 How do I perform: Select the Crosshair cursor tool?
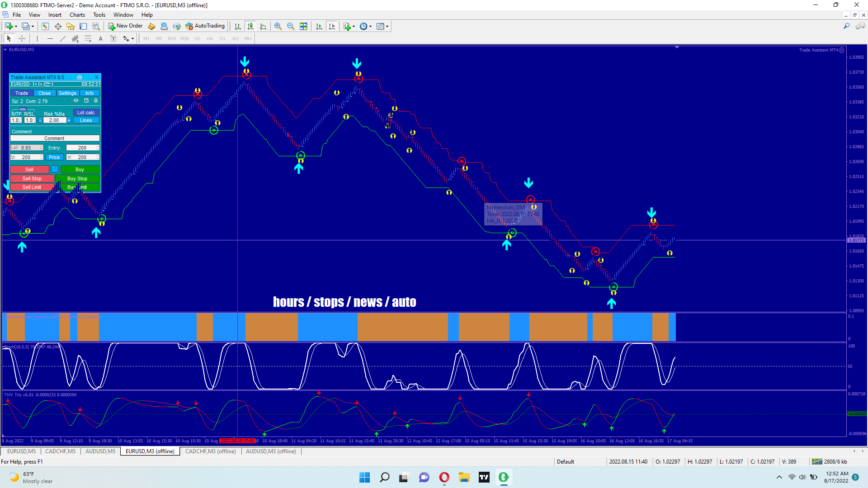coord(22,38)
